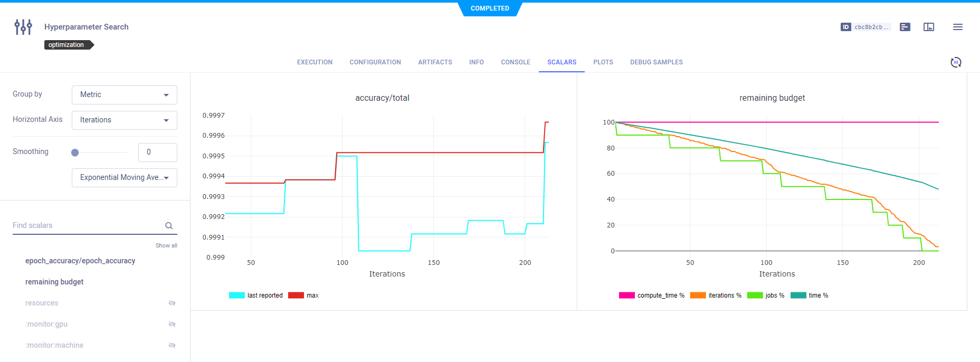Click the hyperparameter sliders task icon

[23, 27]
